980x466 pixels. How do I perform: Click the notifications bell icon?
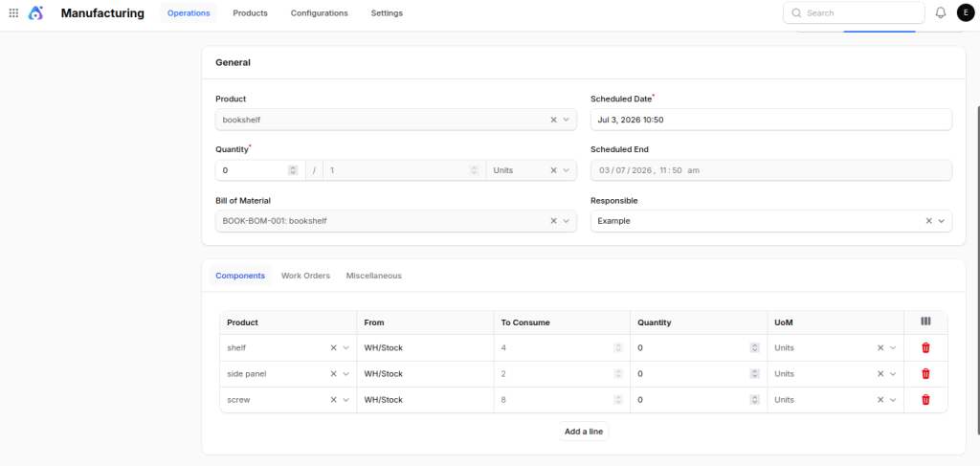941,12
